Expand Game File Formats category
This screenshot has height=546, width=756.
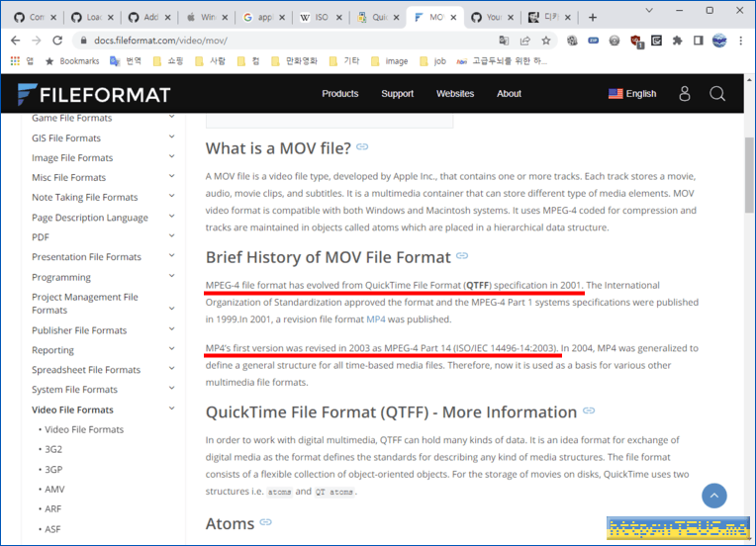coord(171,117)
